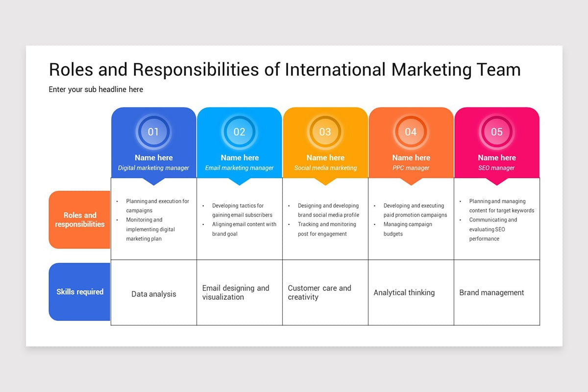Click the arrow beneath the SEO manager card
The image size is (588, 392).
496,181
